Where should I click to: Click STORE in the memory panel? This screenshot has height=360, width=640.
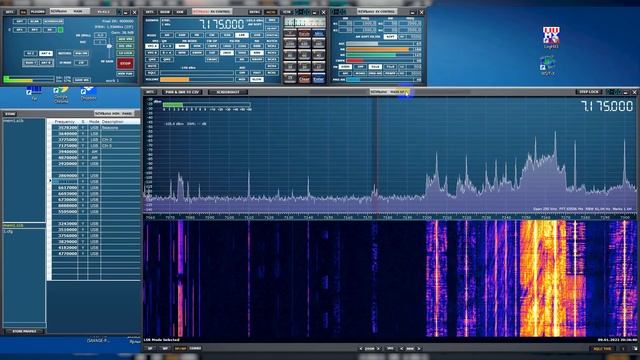[10, 114]
